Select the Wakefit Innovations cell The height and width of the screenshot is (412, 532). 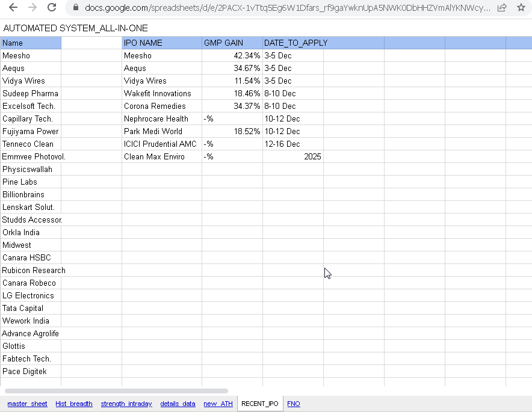(162, 94)
